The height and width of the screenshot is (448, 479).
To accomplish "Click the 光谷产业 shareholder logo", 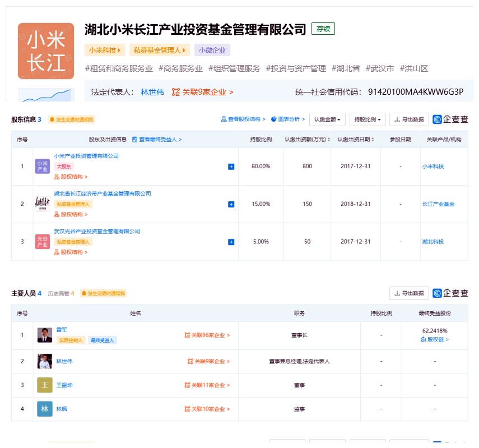I will 43,242.
